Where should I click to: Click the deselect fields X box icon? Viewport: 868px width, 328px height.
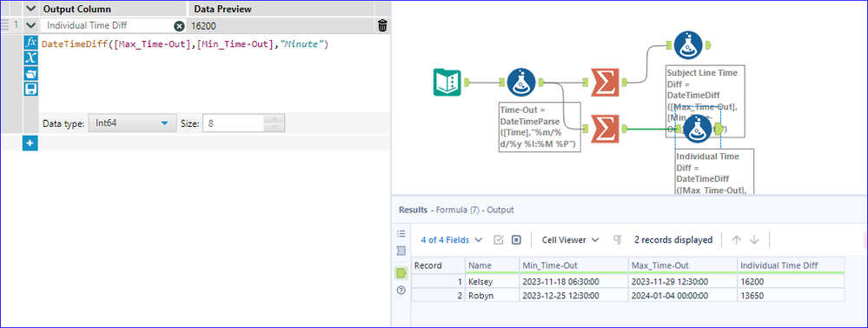pos(516,240)
